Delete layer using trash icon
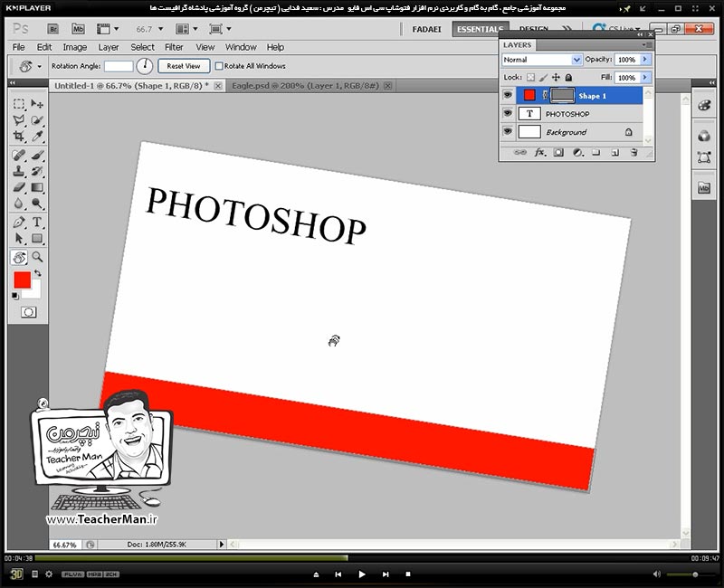 (x=634, y=152)
